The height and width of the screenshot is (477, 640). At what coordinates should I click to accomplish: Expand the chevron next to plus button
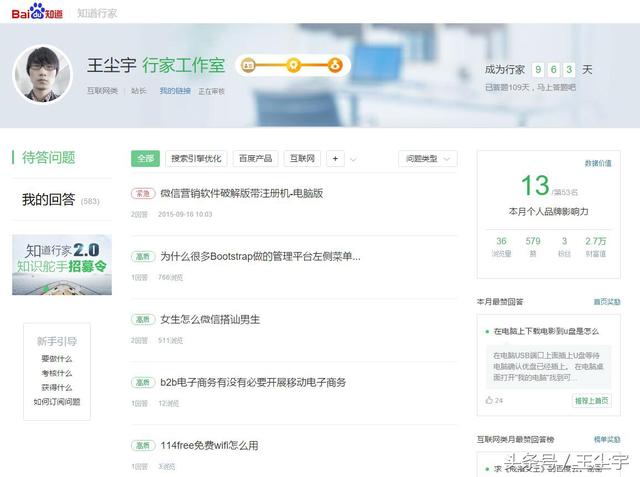pyautogui.click(x=353, y=159)
